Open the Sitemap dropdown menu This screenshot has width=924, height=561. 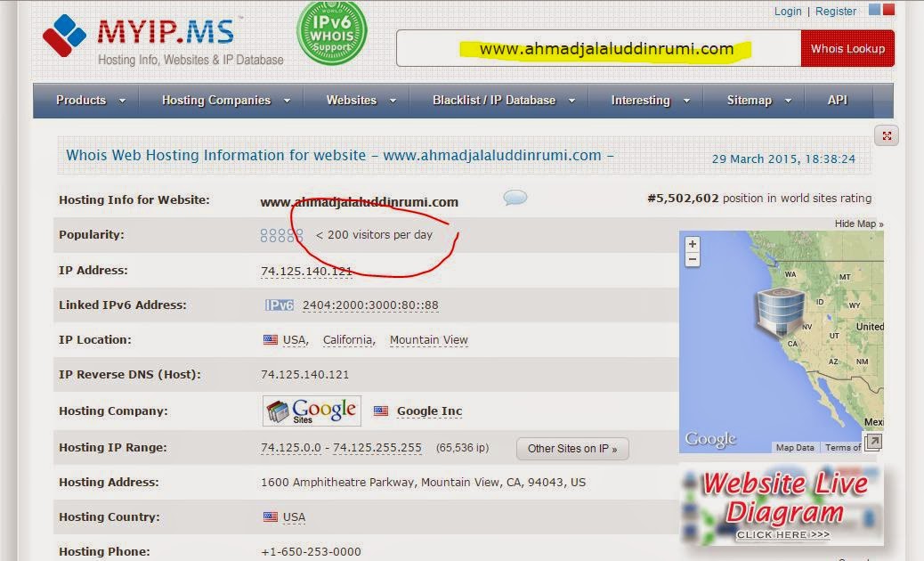point(759,100)
